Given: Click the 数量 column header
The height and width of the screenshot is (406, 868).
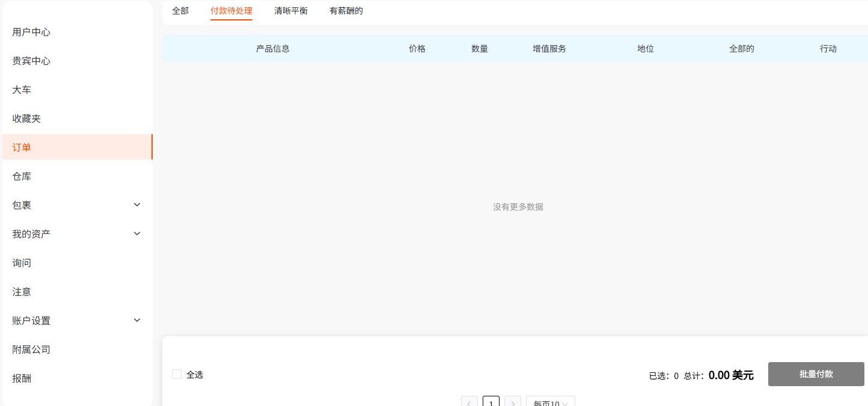Looking at the screenshot, I should tap(480, 49).
